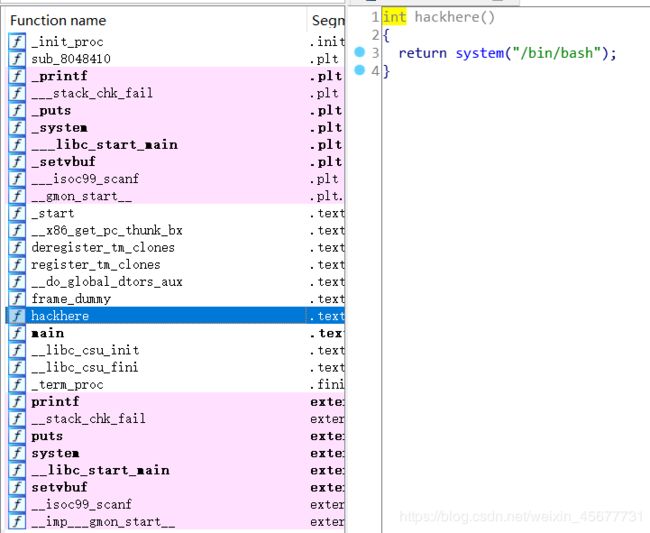The image size is (650, 533).
Task: Click the function icon beside ___libc_start_main
Action: click(x=17, y=144)
